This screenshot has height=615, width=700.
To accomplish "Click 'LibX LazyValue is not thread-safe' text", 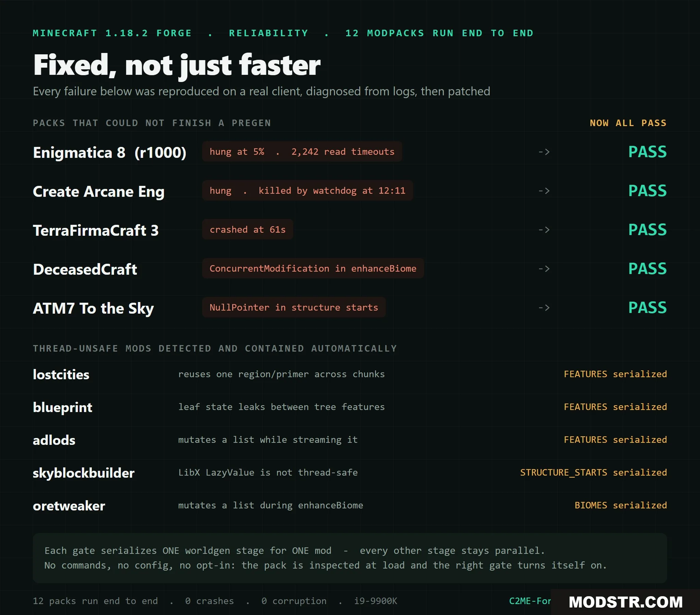I will [x=268, y=473].
